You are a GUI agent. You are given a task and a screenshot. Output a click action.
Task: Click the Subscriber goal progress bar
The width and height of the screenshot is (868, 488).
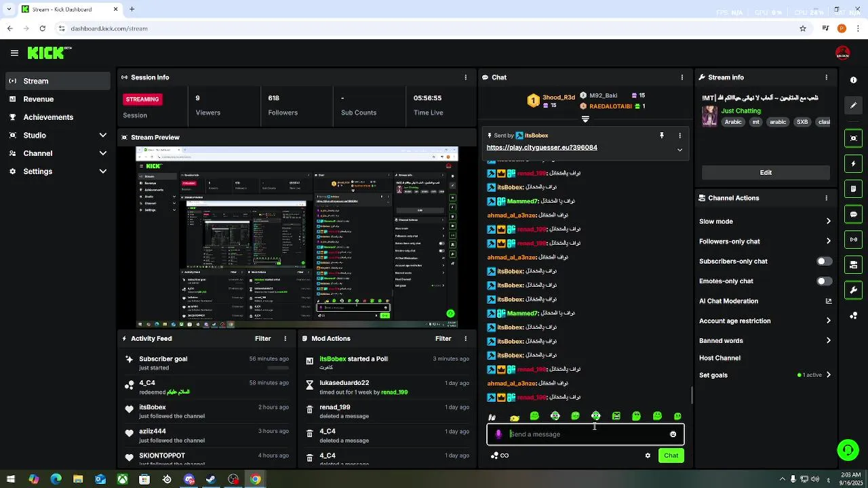pos(278,368)
